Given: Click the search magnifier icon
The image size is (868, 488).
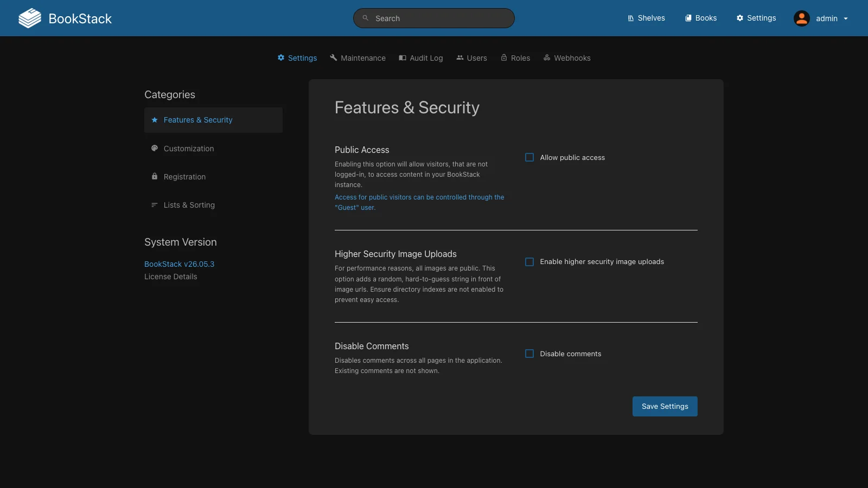Looking at the screenshot, I should [366, 18].
